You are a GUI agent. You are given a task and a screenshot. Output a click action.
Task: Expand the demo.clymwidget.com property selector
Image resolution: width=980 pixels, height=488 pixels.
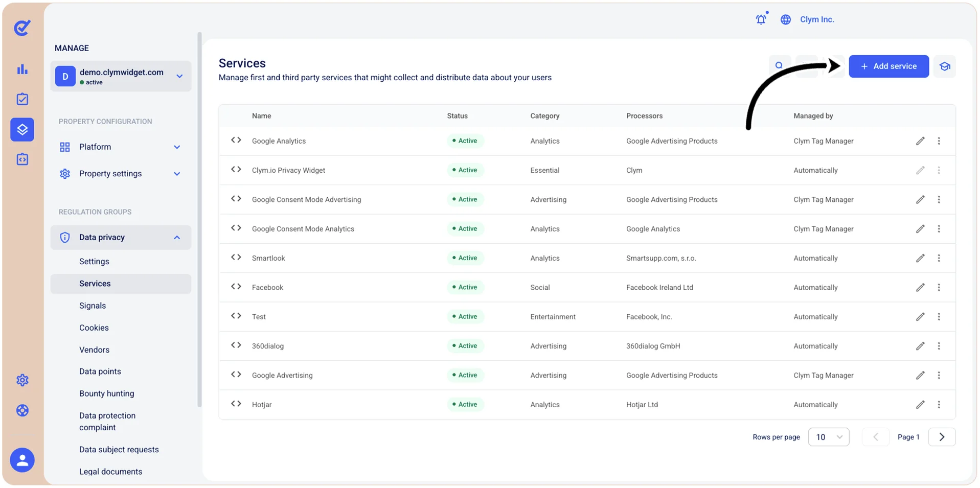[x=121, y=76]
